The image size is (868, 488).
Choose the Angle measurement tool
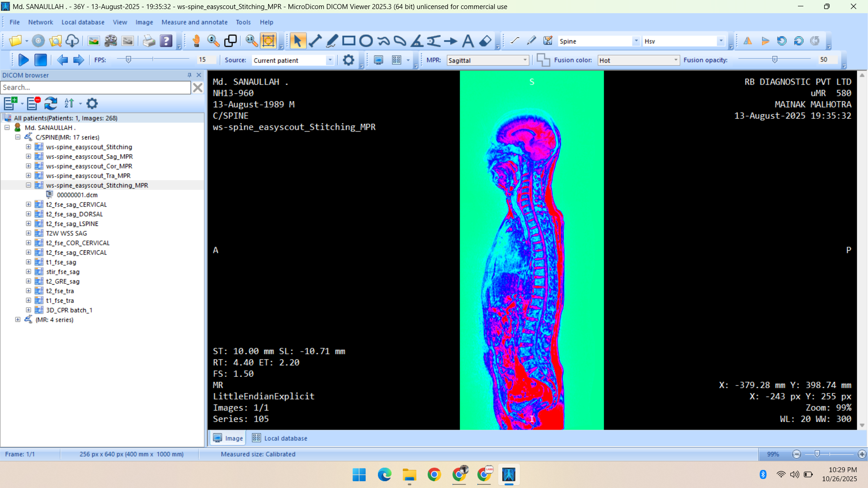417,41
